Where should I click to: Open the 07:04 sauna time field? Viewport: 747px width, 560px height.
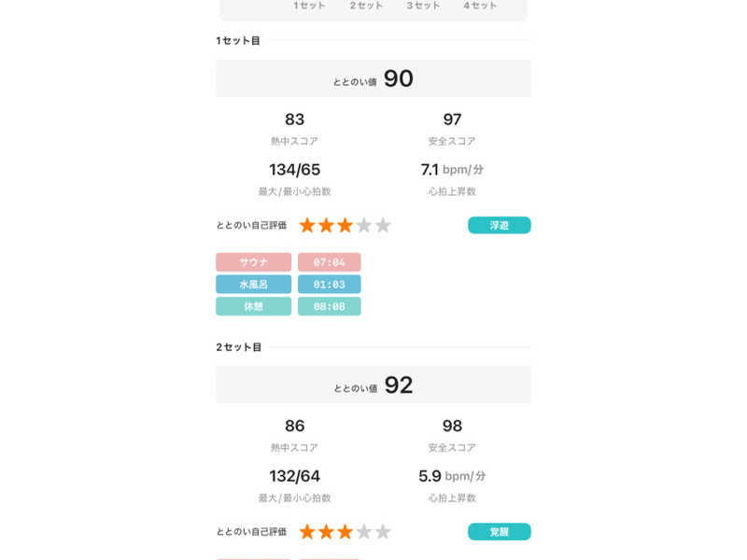tap(329, 262)
